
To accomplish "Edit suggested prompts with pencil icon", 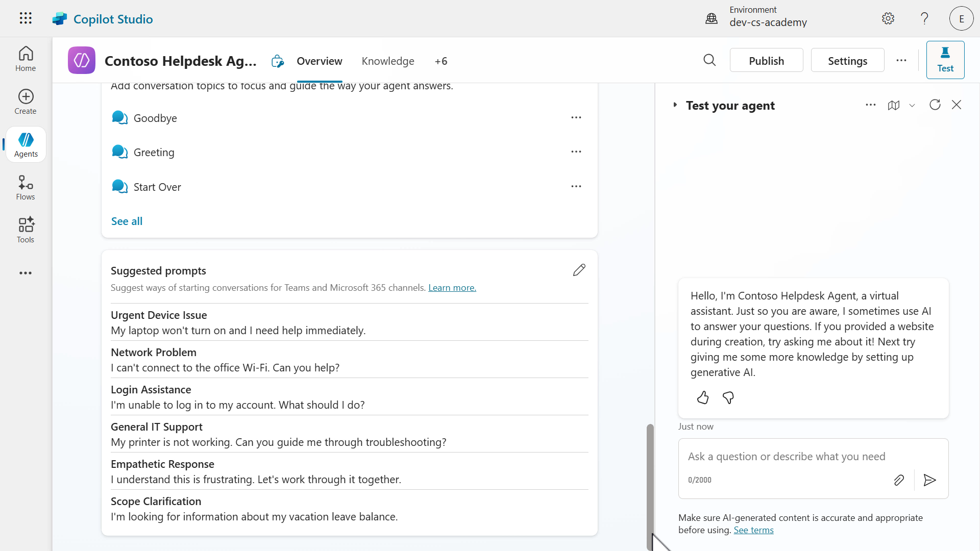I will pyautogui.click(x=579, y=270).
